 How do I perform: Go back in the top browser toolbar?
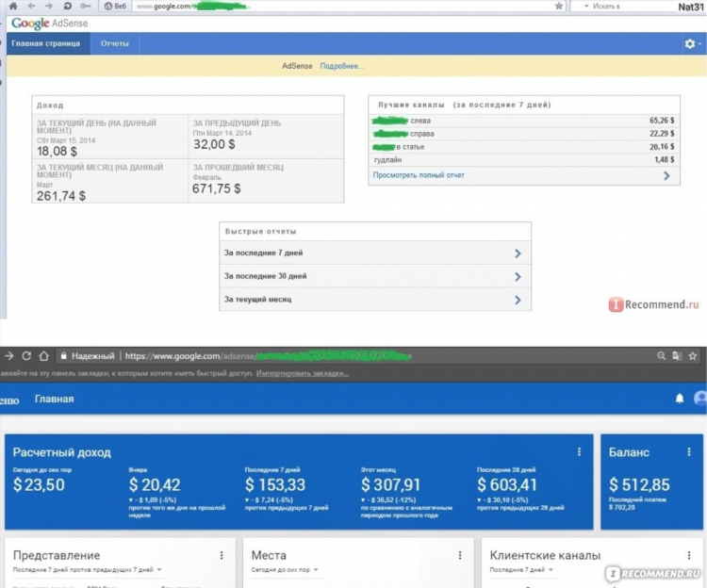pyautogui.click(x=31, y=6)
